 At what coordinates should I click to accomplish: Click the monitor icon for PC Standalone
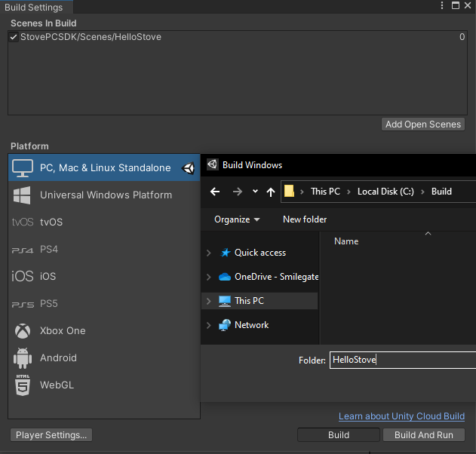pos(23,168)
